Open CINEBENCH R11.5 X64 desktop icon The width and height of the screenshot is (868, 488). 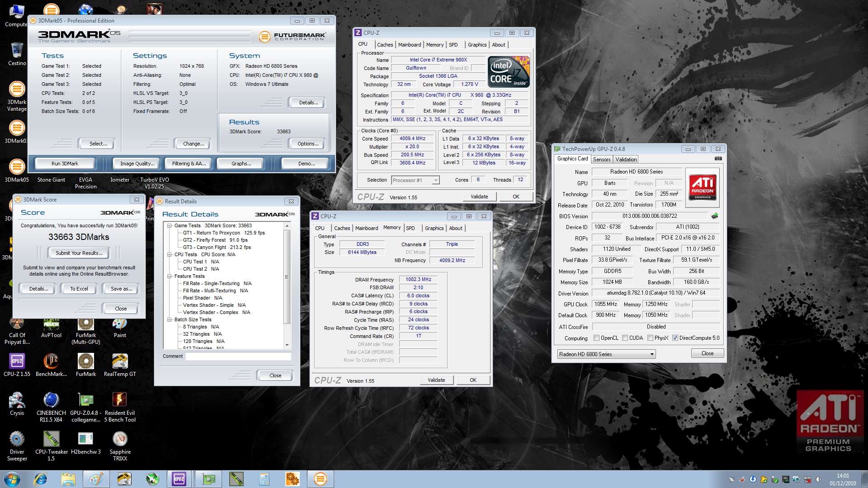tap(51, 400)
